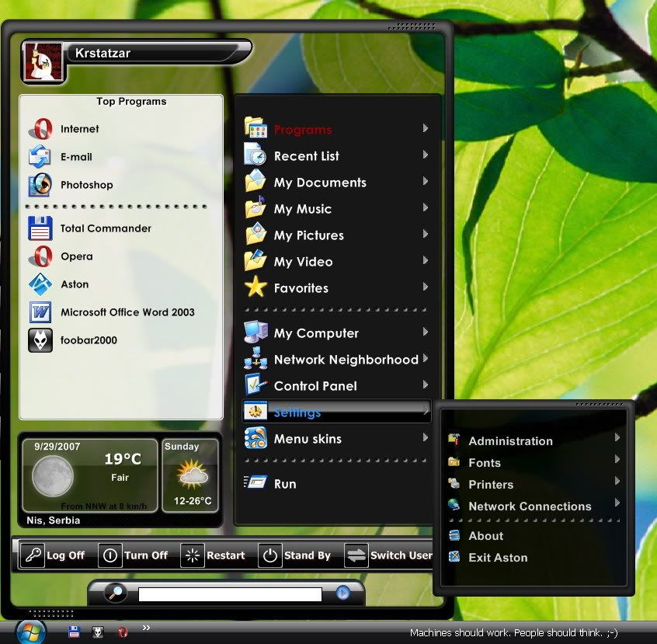This screenshot has width=657, height=644.
Task: Expand the Administration submenu arrow
Action: (617, 437)
